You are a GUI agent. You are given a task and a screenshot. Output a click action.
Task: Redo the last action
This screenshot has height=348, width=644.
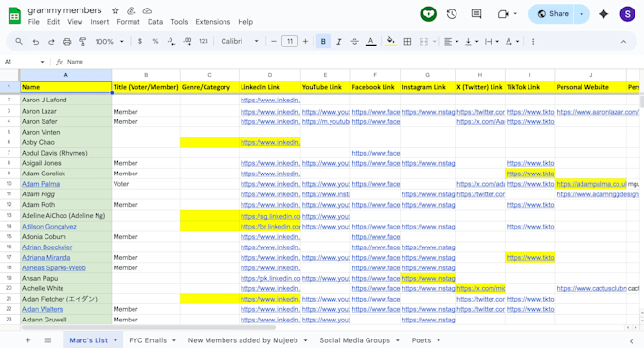click(51, 41)
